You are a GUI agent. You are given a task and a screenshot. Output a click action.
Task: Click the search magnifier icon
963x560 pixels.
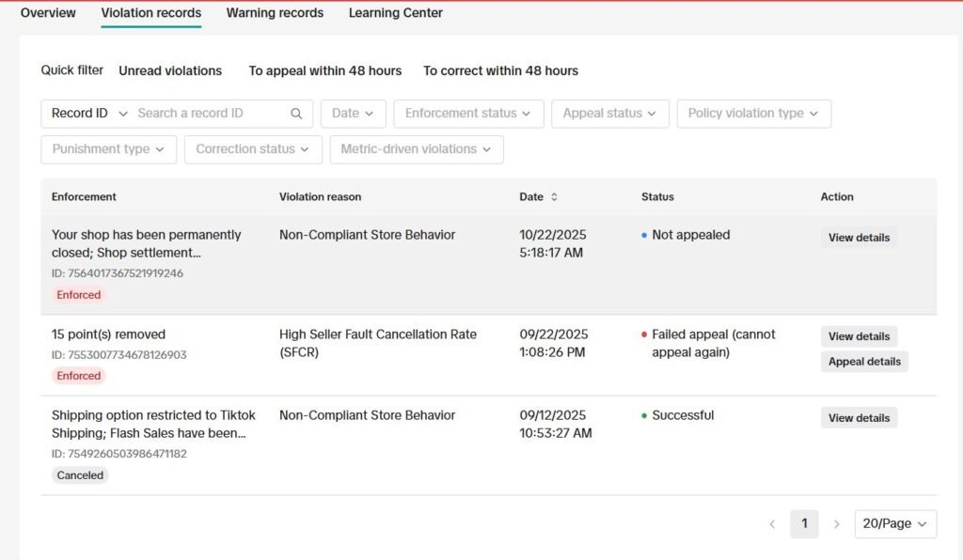point(296,114)
